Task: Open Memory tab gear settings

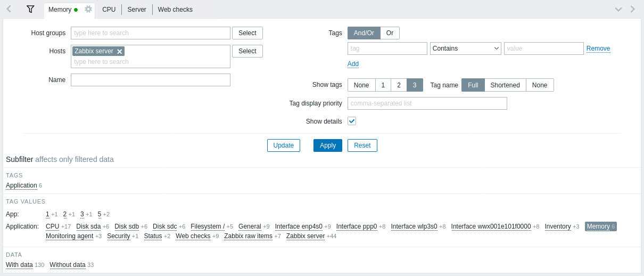Action: coord(88,9)
